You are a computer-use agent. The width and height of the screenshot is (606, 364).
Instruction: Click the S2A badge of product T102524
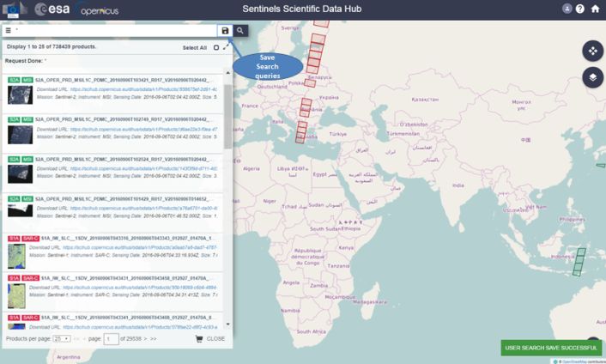(x=14, y=159)
